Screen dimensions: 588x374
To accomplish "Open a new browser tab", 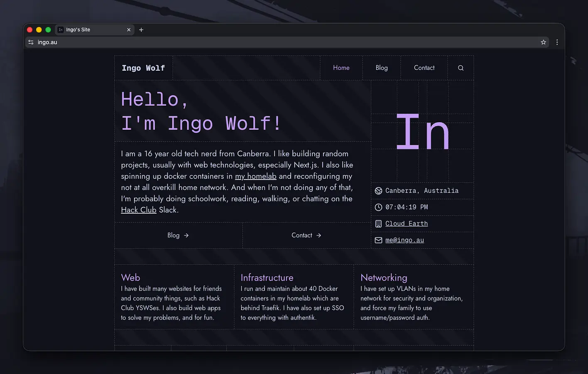I will 141,30.
